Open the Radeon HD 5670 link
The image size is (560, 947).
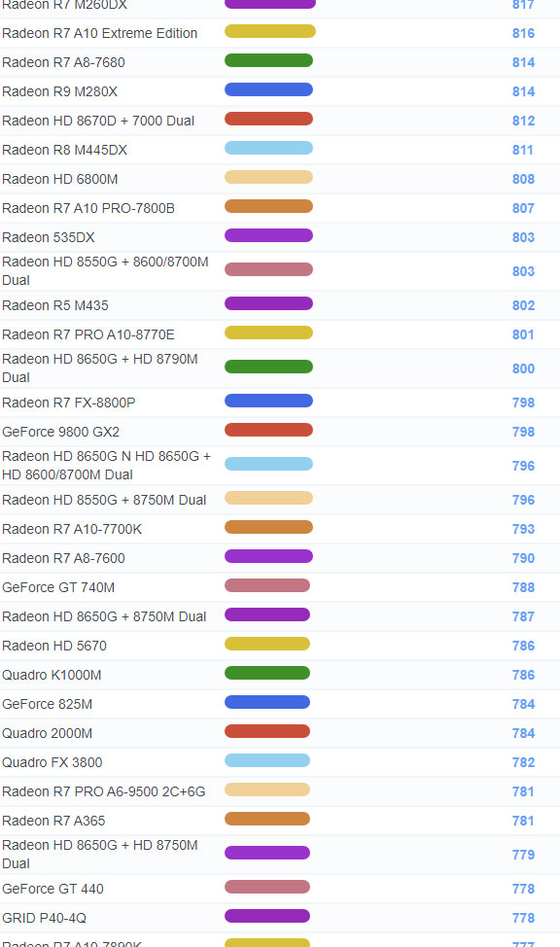coord(54,646)
